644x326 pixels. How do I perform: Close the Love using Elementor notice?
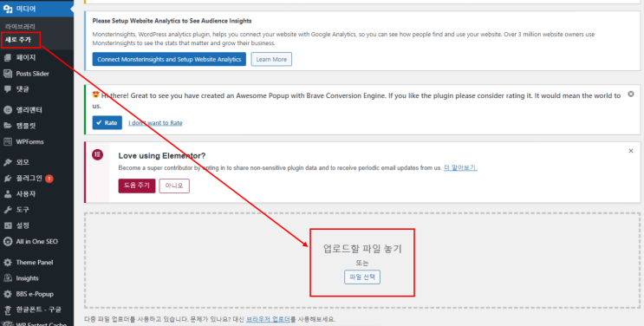pos(631,151)
